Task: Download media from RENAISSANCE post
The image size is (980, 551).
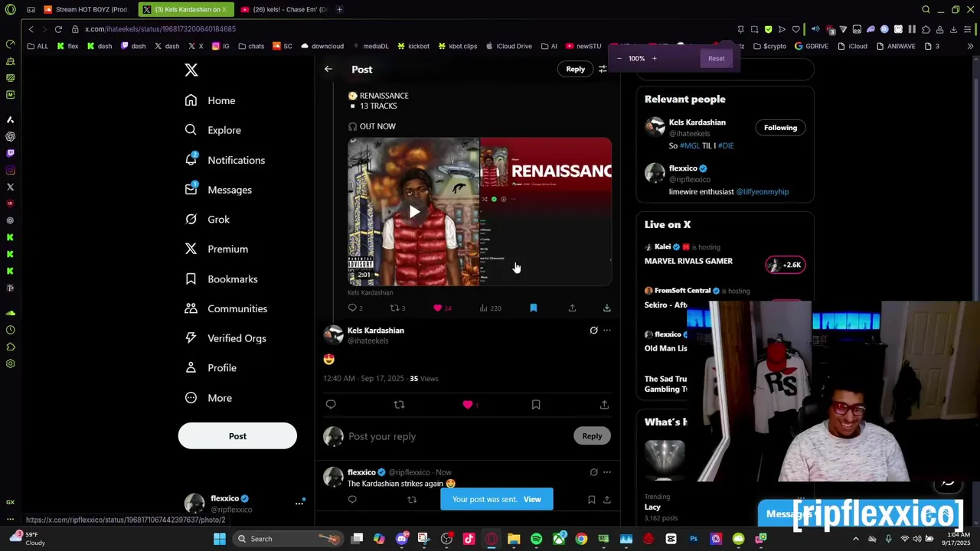Action: pos(606,308)
